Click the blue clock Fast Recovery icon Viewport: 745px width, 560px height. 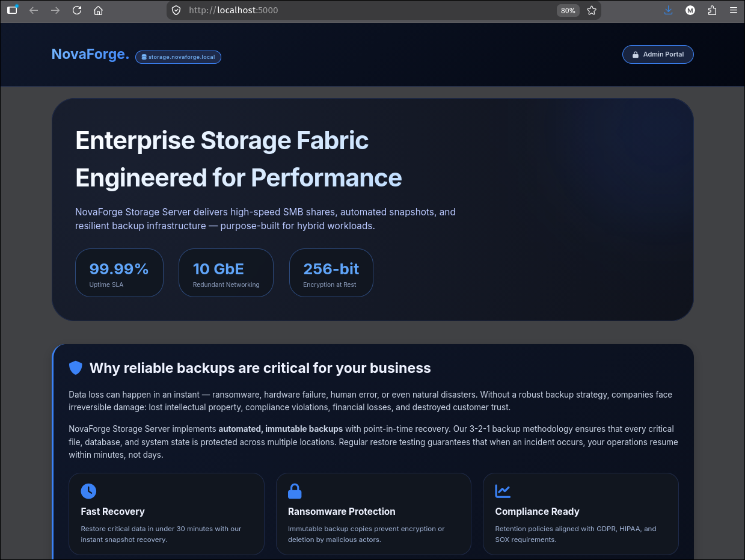88,491
